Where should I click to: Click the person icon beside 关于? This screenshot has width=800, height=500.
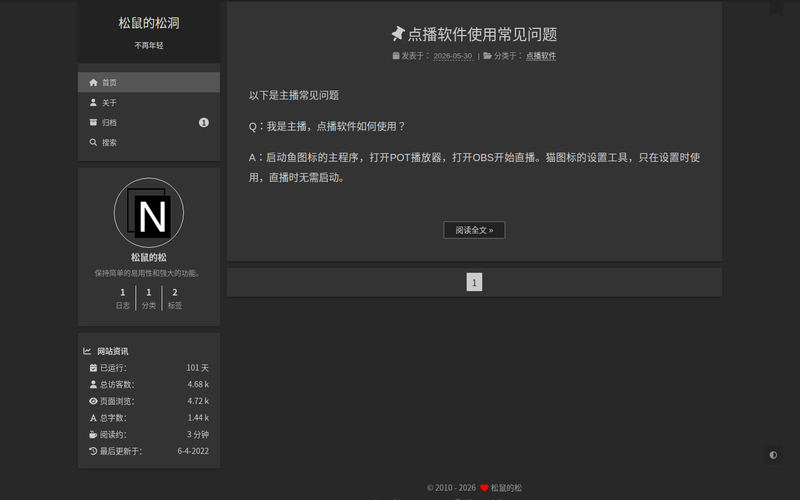pos(93,103)
